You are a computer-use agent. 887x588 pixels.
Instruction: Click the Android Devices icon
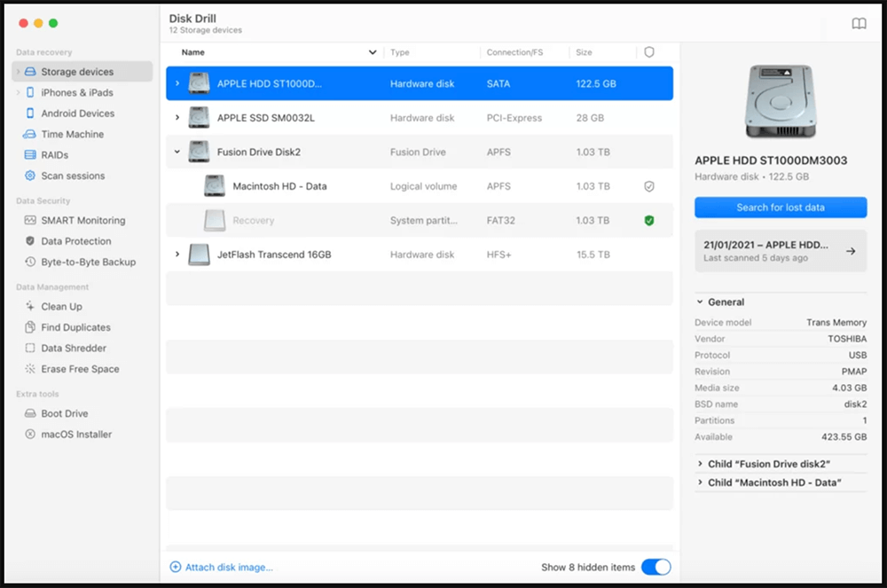[x=30, y=114]
